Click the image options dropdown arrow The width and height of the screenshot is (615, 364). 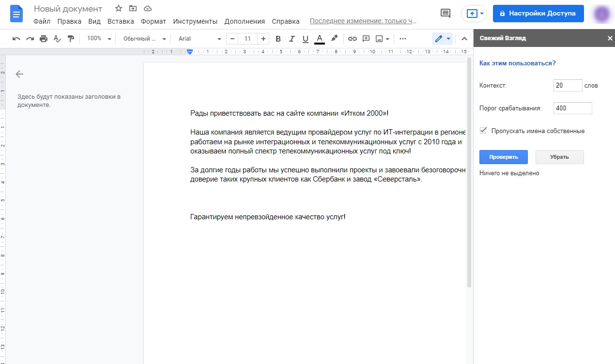pyautogui.click(x=387, y=39)
